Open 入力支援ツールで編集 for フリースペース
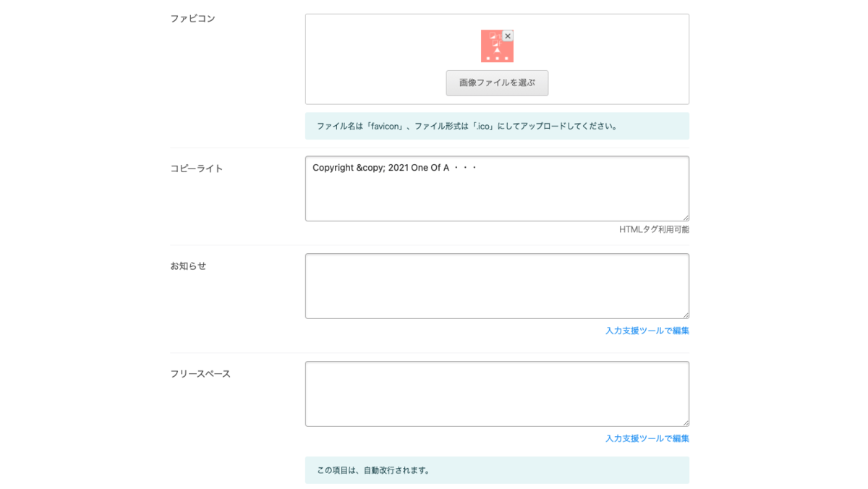Viewport: 868px width, 489px height. tap(646, 438)
